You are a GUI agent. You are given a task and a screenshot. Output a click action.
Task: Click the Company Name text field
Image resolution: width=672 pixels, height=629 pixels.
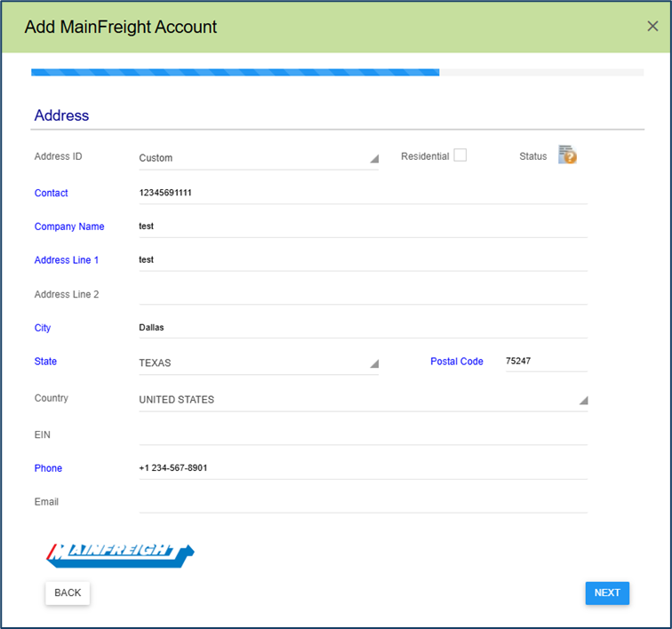pyautogui.click(x=363, y=227)
